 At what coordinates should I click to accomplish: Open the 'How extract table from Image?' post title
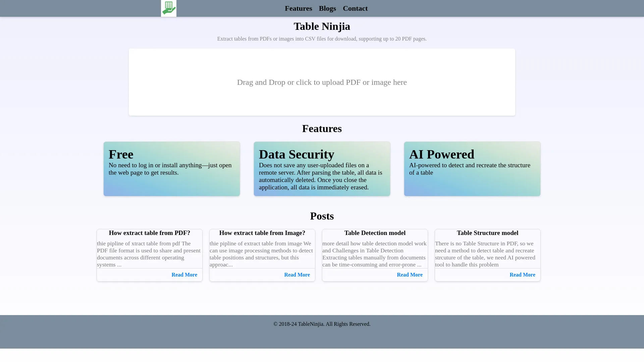click(262, 233)
